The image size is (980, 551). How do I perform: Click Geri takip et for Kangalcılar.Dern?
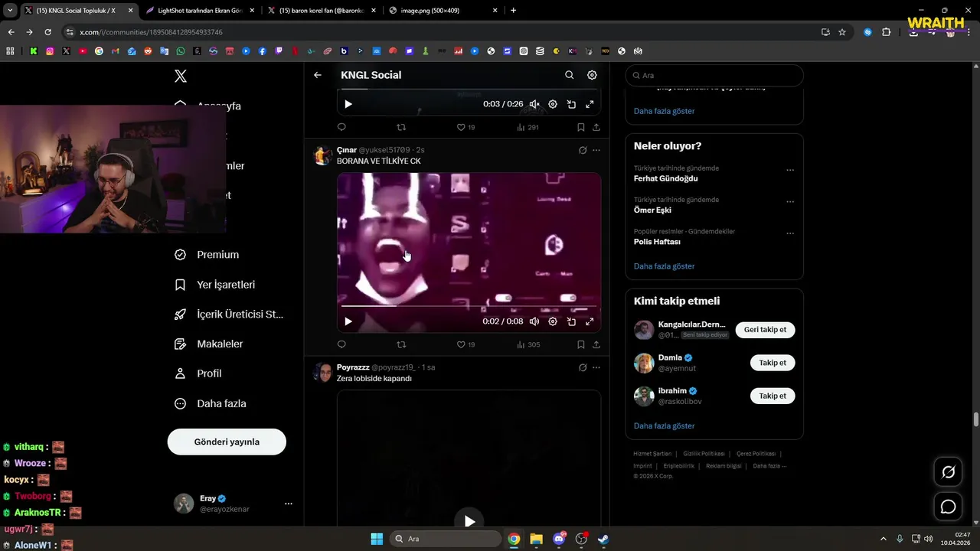(x=766, y=330)
